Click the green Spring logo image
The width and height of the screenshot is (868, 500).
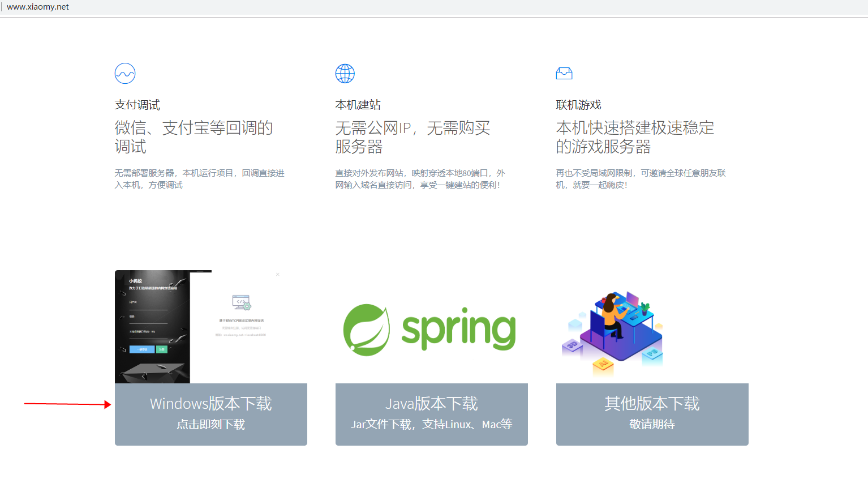(430, 330)
